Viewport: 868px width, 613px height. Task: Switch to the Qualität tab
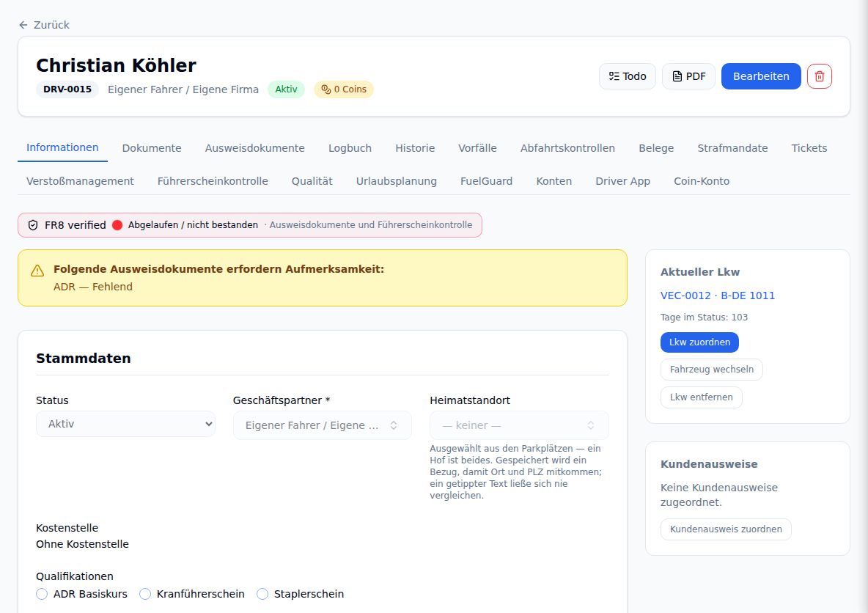click(312, 181)
